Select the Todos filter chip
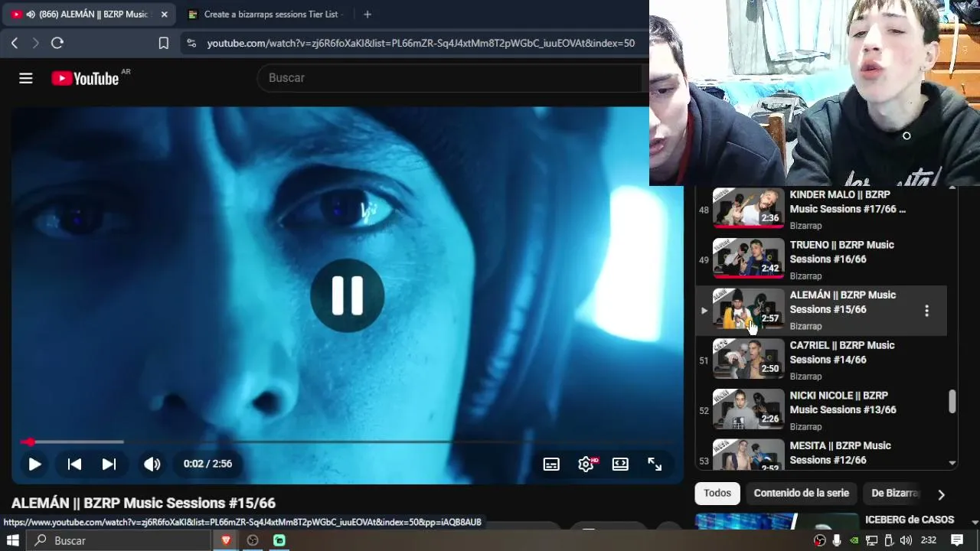This screenshot has height=551, width=980. [717, 494]
